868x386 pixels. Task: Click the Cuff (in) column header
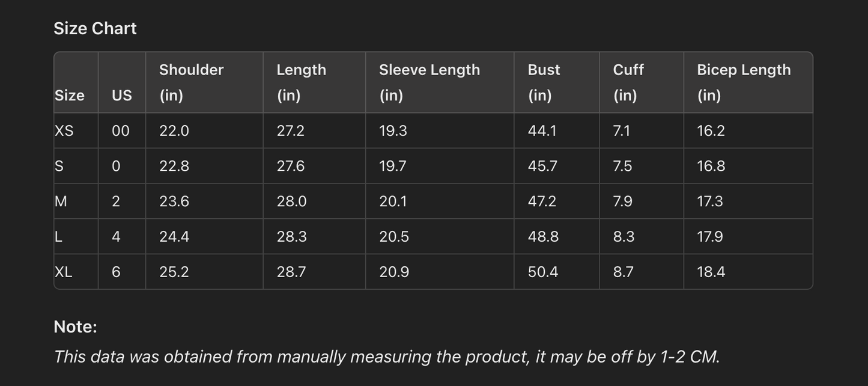(x=628, y=82)
